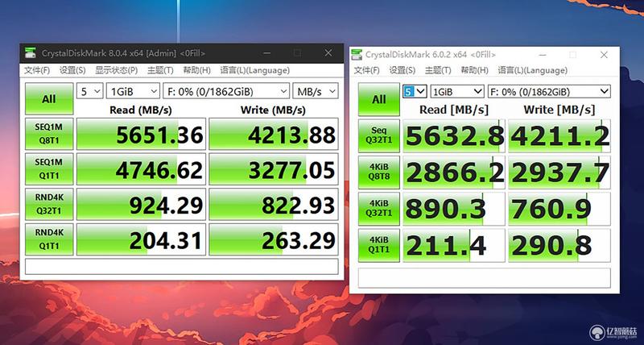Click the 2866.2 read result
The width and height of the screenshot is (644, 345).
click(453, 172)
